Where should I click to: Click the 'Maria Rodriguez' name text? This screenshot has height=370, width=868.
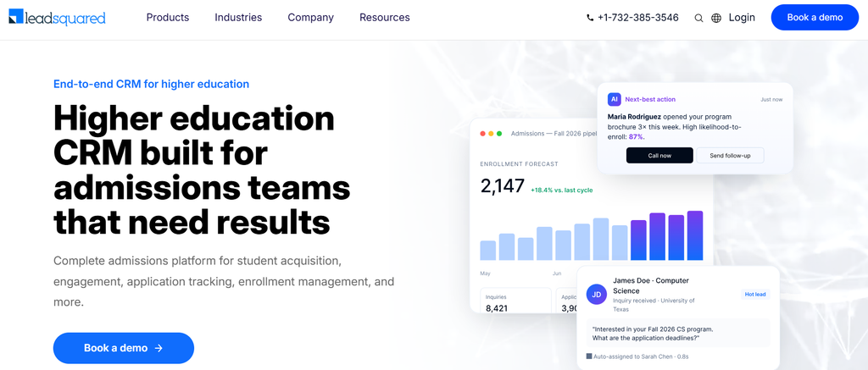[x=634, y=117]
